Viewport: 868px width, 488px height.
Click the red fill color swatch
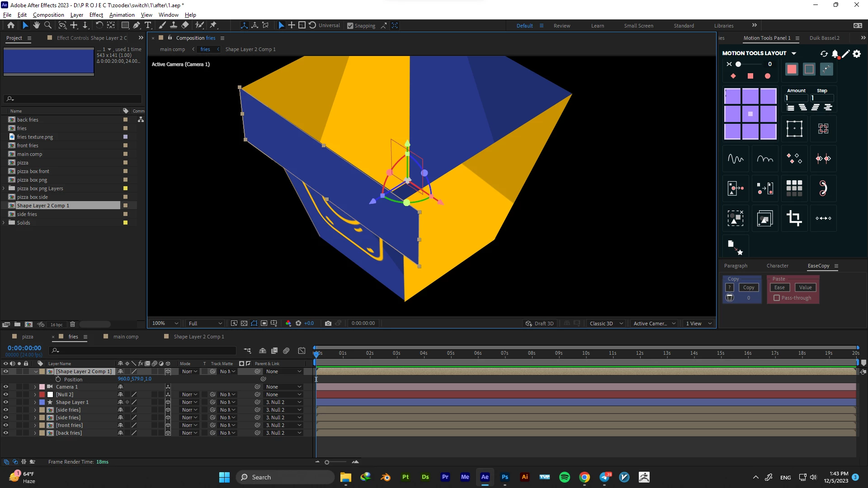[792, 69]
